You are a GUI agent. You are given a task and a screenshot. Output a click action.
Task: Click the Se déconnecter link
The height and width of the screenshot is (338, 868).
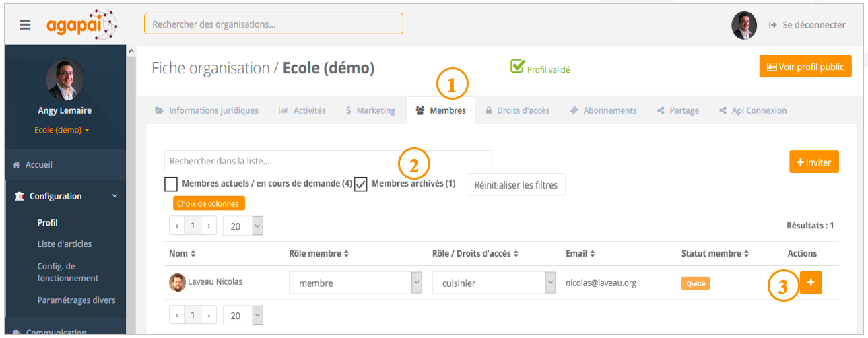click(x=807, y=25)
